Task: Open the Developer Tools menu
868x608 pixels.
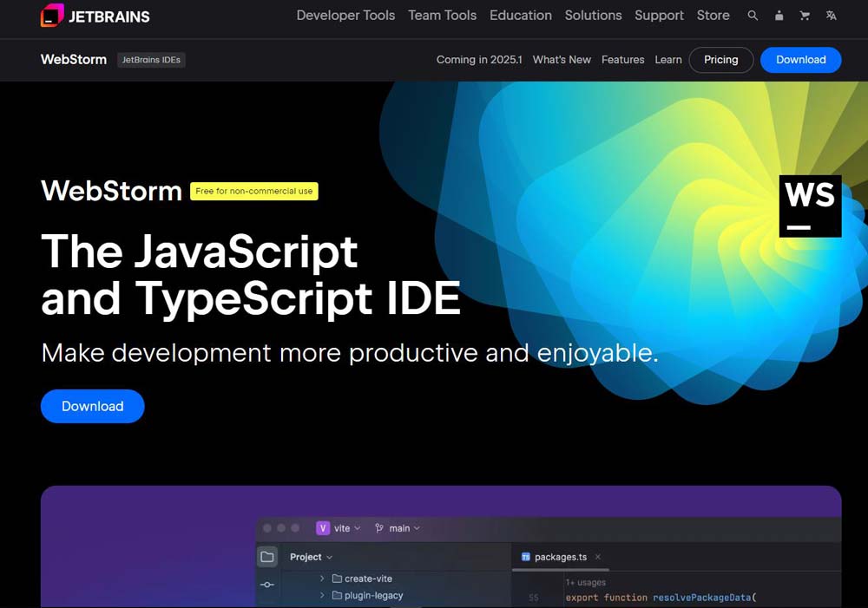Action: tap(345, 15)
